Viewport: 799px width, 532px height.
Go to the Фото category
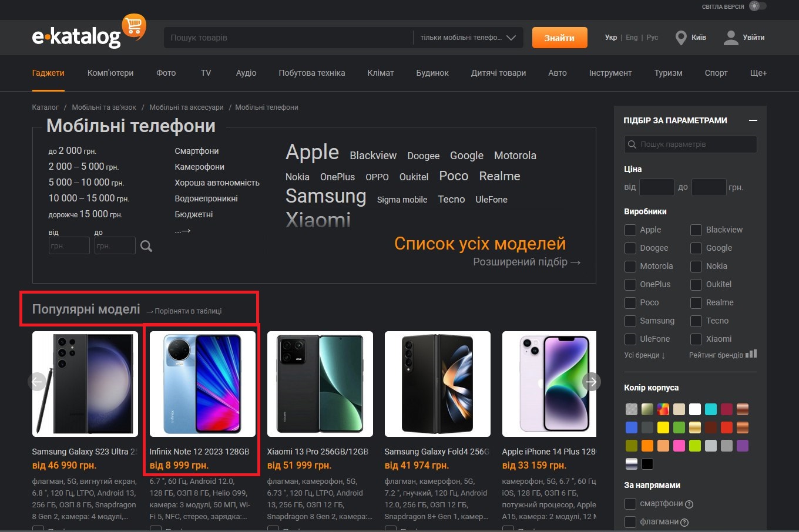166,73
